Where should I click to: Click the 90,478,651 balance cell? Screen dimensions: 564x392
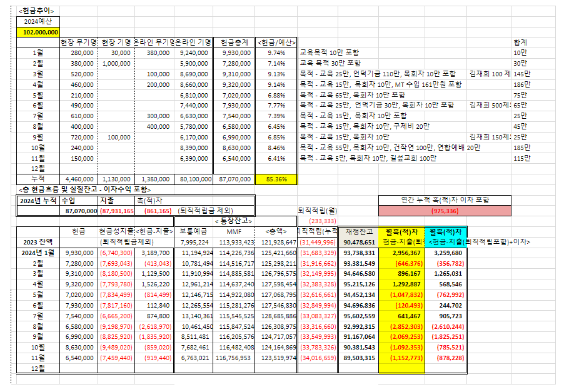click(x=359, y=243)
